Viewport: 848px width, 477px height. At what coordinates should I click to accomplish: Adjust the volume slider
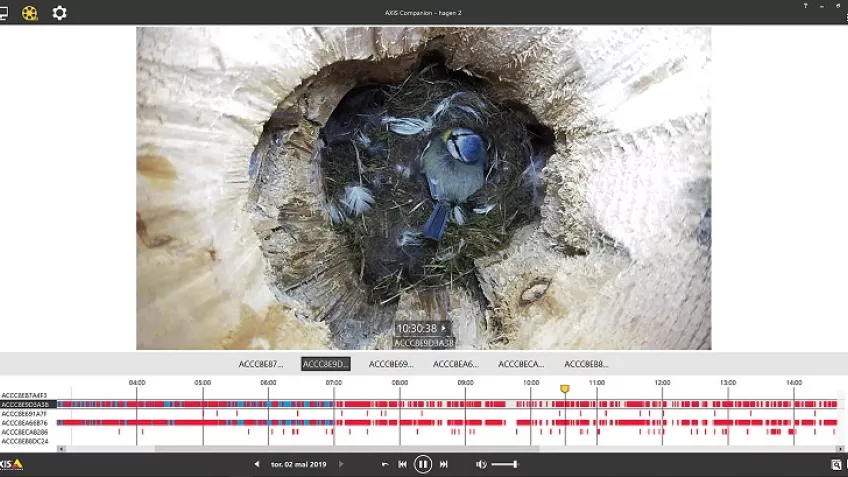click(x=505, y=464)
